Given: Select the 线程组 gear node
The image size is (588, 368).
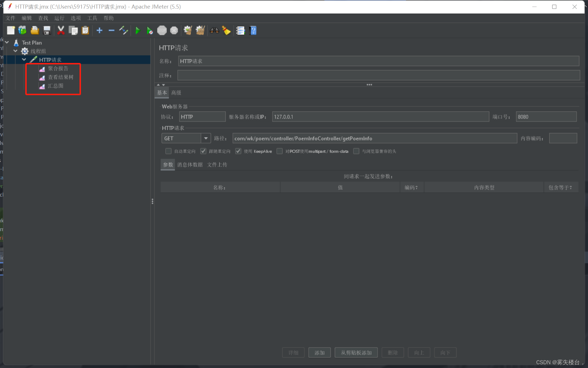Looking at the screenshot, I should (38, 51).
